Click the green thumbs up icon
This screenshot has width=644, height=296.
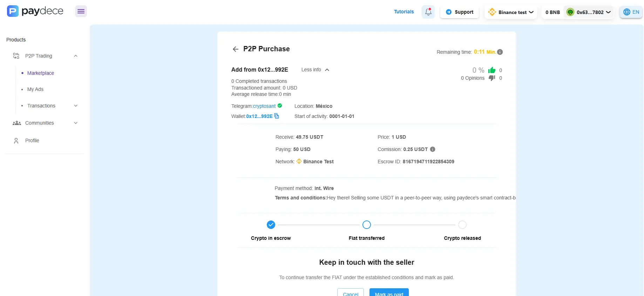pyautogui.click(x=492, y=70)
